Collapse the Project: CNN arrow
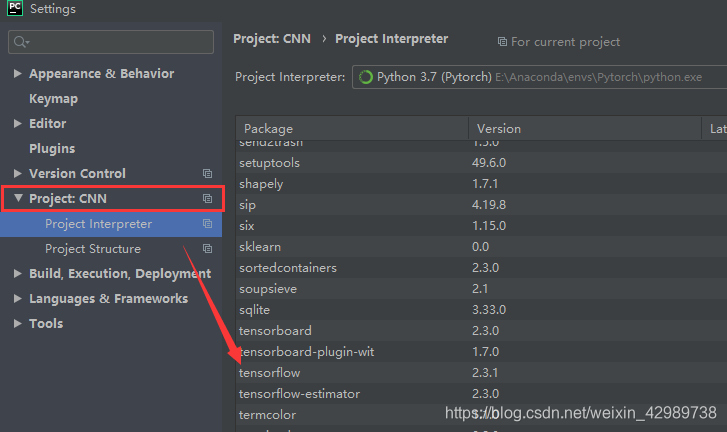727x432 pixels. [x=18, y=198]
